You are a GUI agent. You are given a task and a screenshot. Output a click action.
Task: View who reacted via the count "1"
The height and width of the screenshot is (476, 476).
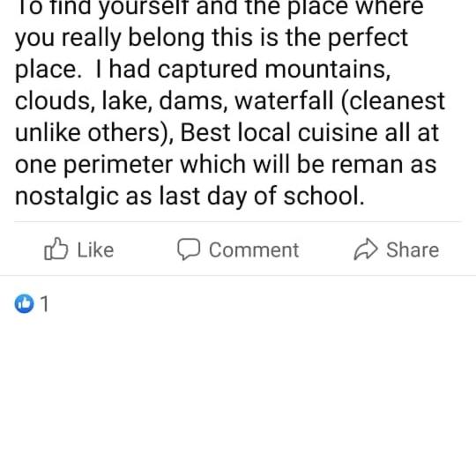45,303
